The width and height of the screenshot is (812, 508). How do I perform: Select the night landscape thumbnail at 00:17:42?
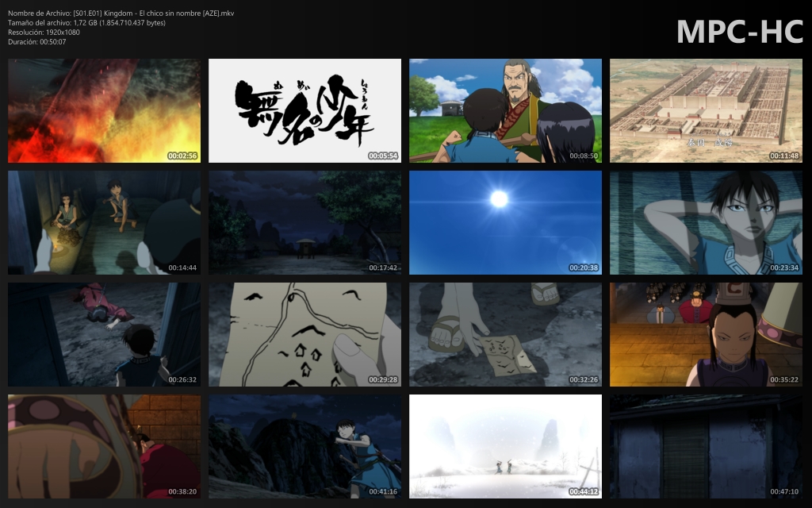click(x=304, y=222)
